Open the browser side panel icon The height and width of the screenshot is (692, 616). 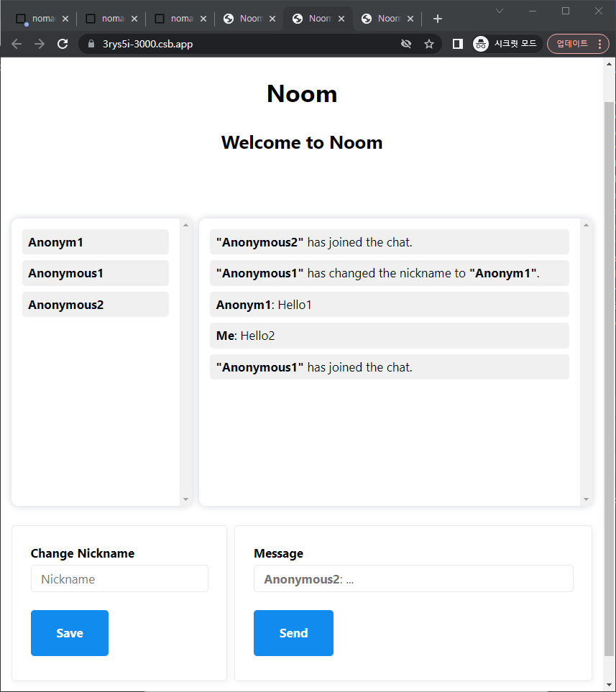tap(457, 44)
